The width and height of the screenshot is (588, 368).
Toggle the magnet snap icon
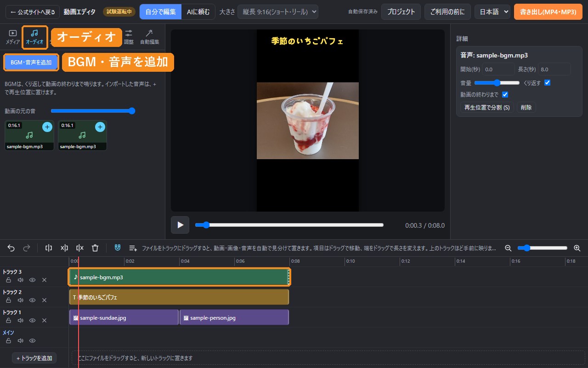click(118, 248)
